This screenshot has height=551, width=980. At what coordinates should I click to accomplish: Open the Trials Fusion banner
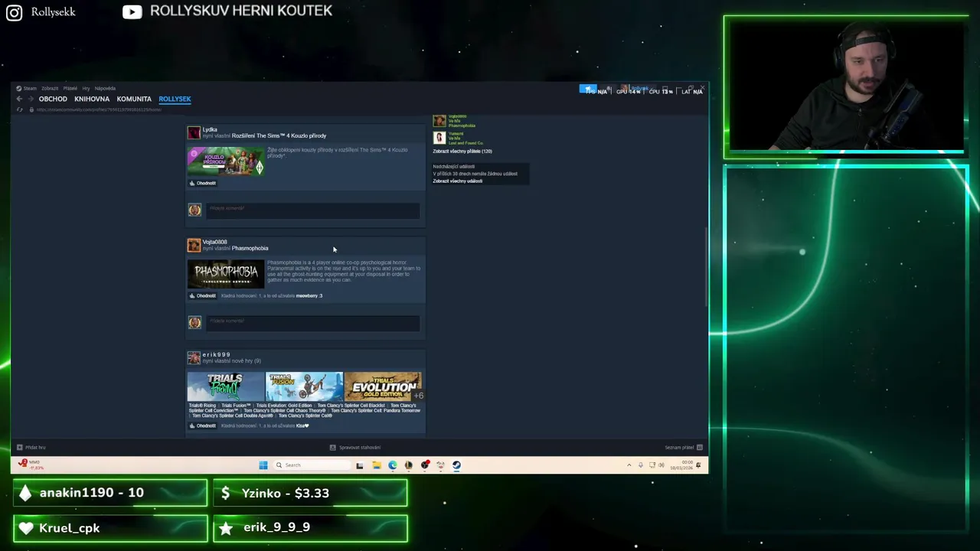(304, 386)
